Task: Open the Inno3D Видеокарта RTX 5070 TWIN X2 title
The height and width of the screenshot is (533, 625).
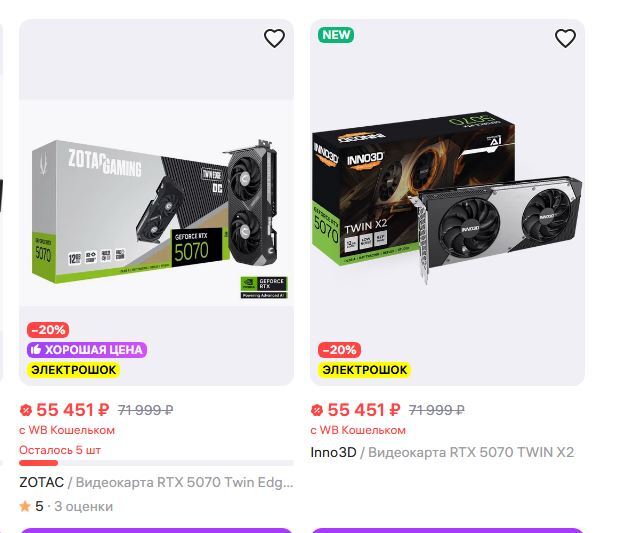Action: tap(442, 452)
